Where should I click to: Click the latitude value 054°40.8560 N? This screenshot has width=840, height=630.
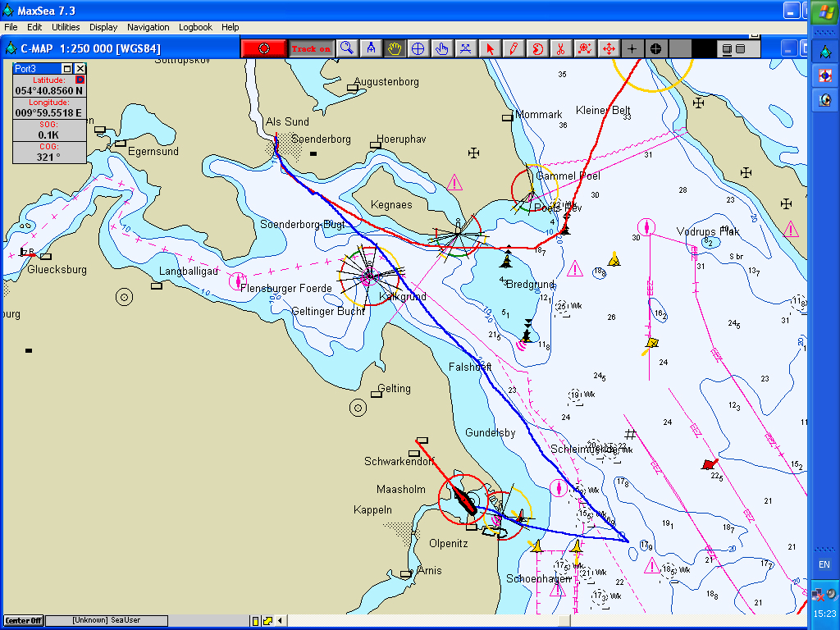click(48, 91)
